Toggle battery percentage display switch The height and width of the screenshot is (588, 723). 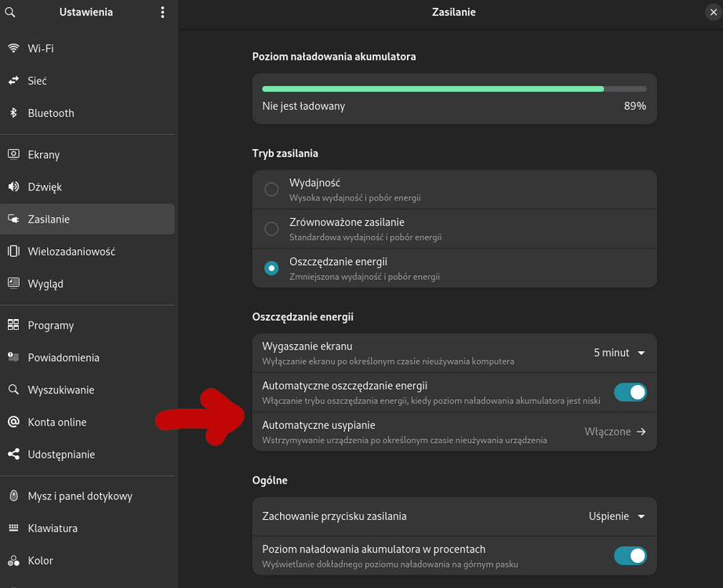(x=630, y=556)
